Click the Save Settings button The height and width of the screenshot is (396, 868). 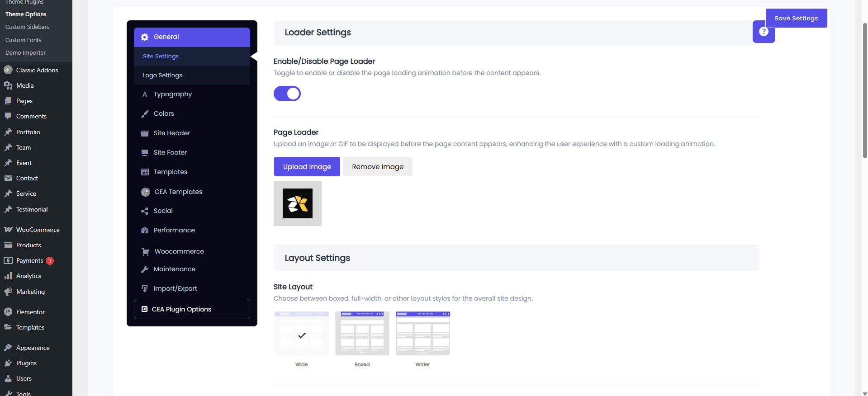click(796, 18)
